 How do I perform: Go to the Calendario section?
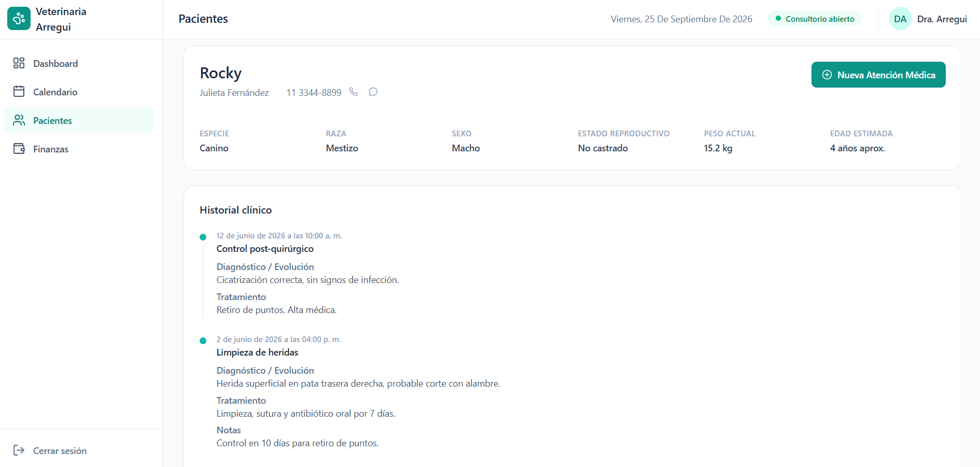coord(79,92)
